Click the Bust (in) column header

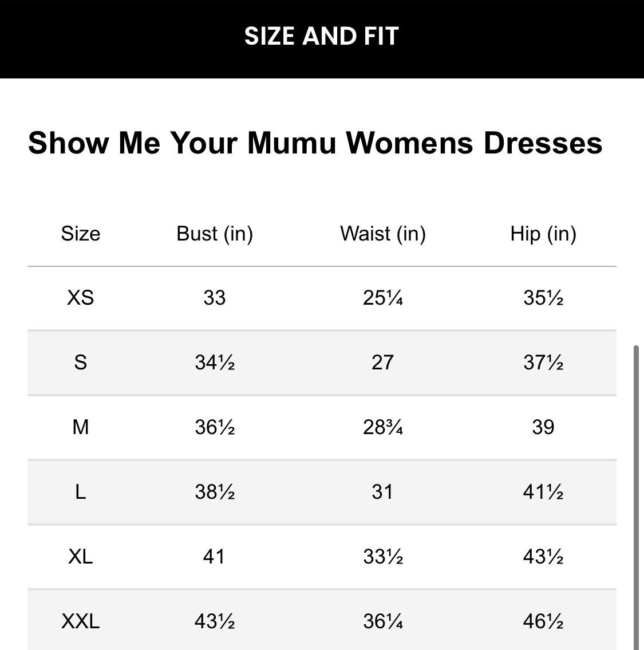pos(215,234)
